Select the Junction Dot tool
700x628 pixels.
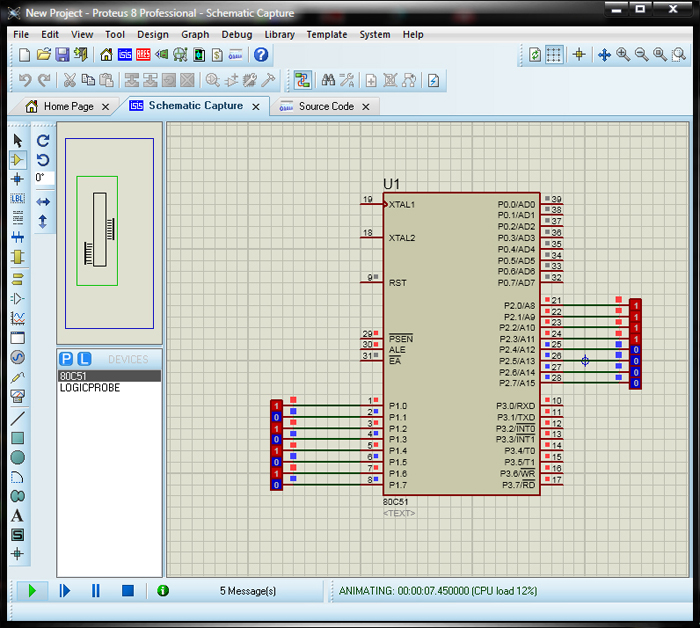point(17,179)
